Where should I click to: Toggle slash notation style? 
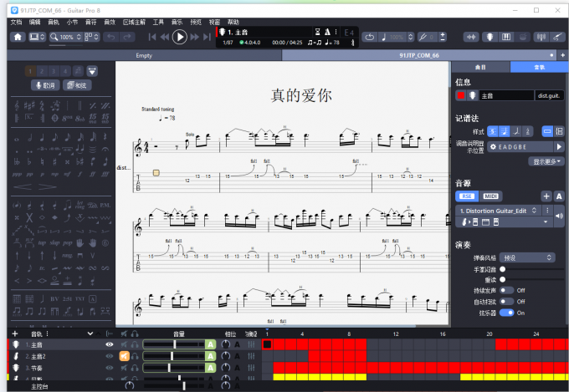tap(516, 131)
